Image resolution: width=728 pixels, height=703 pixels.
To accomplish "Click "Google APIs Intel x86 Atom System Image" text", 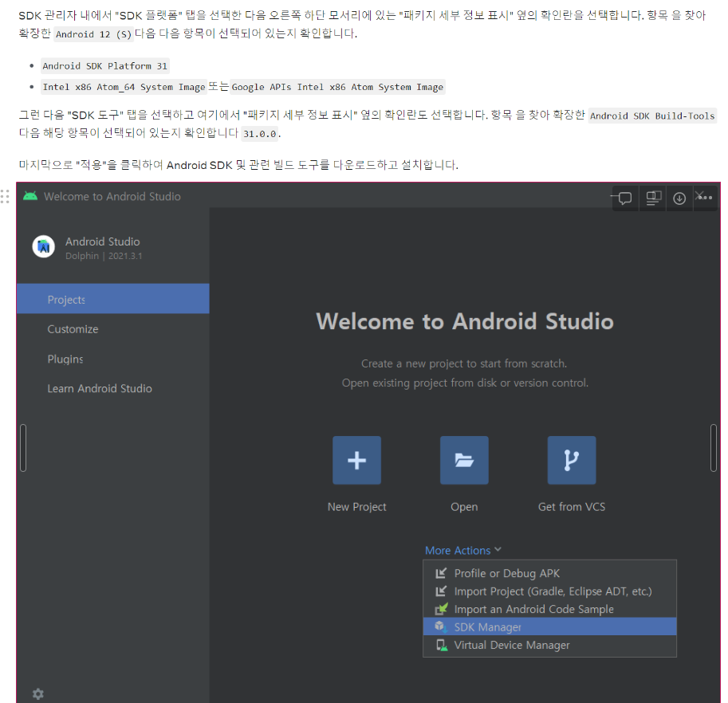I will [337, 87].
